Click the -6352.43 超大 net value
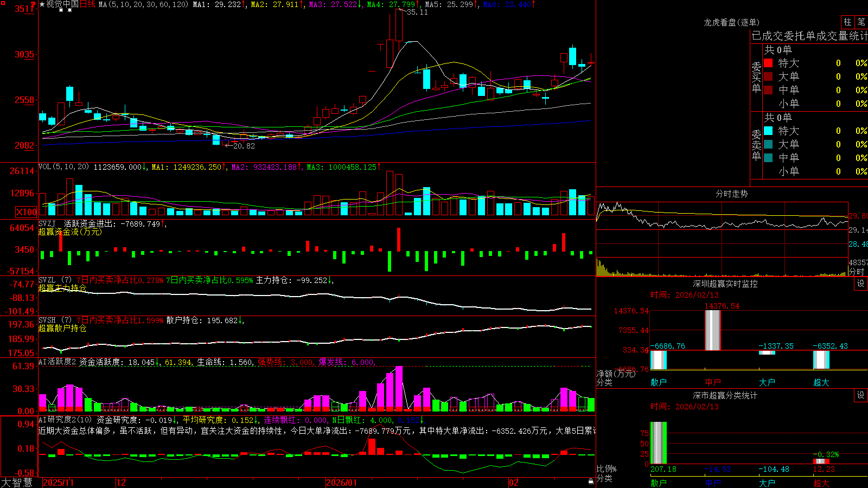Screen dimensions: 868x488 pyautogui.click(x=830, y=346)
